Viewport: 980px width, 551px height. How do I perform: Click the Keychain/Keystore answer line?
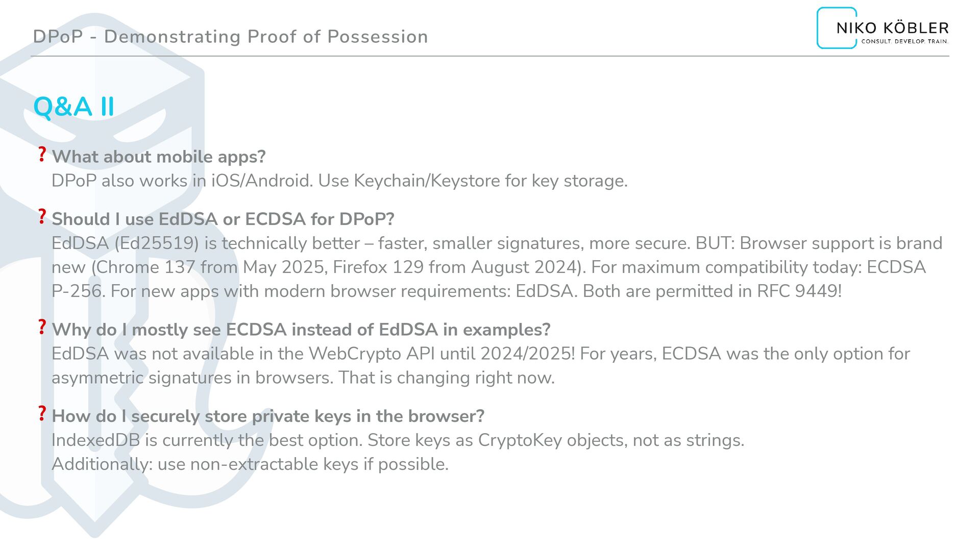[339, 181]
